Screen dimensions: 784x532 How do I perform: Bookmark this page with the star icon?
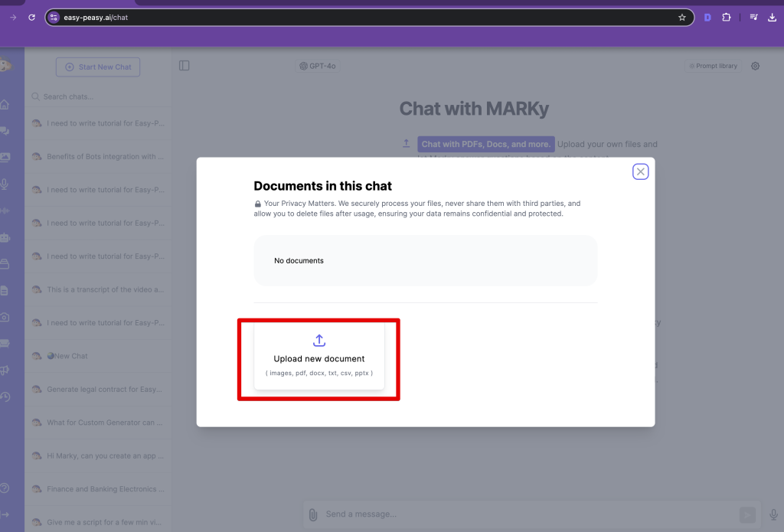tap(682, 17)
